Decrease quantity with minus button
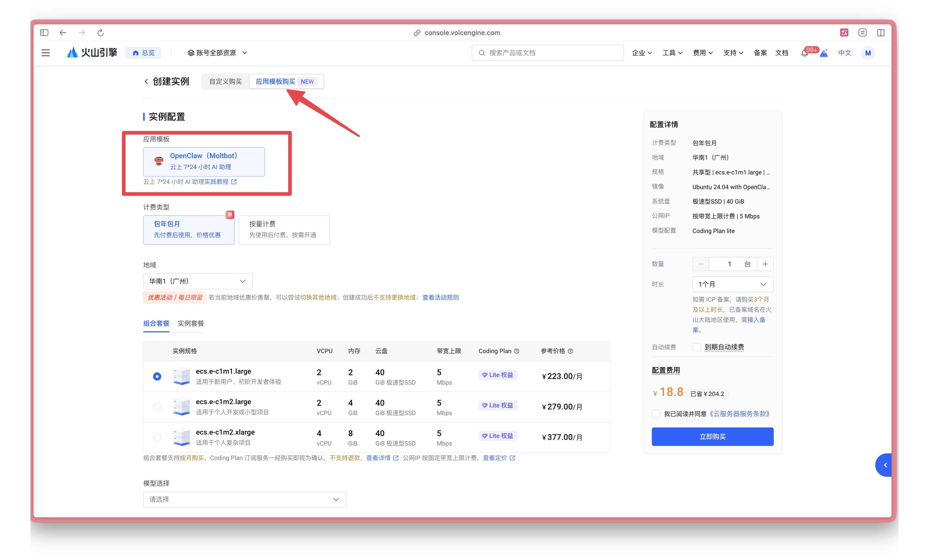The height and width of the screenshot is (560, 925). pos(701,264)
